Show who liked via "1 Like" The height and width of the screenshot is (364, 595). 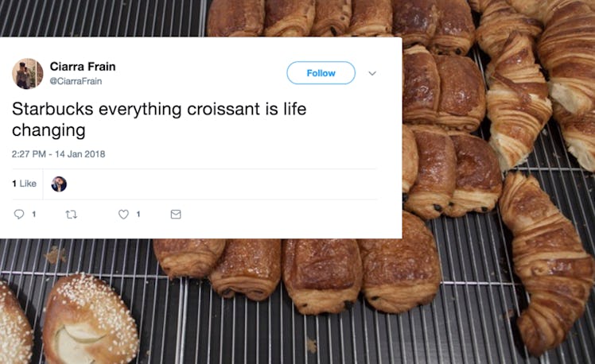click(24, 184)
